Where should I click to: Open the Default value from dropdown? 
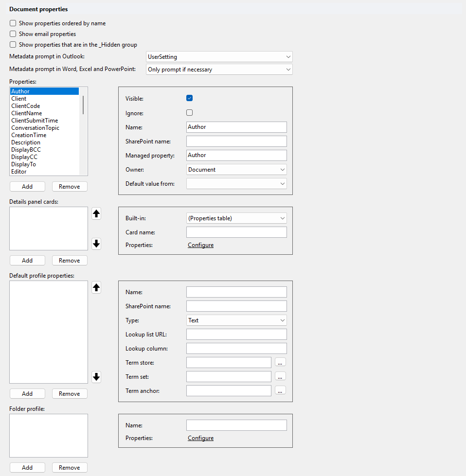236,184
